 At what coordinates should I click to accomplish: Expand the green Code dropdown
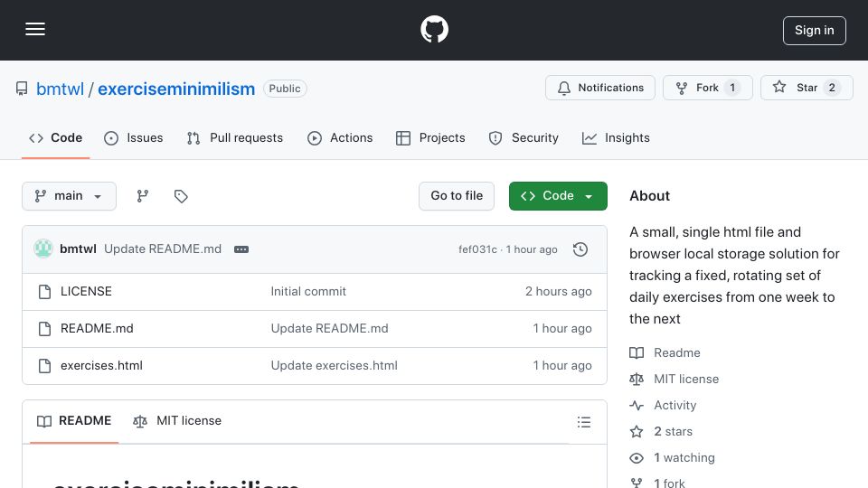pos(558,196)
